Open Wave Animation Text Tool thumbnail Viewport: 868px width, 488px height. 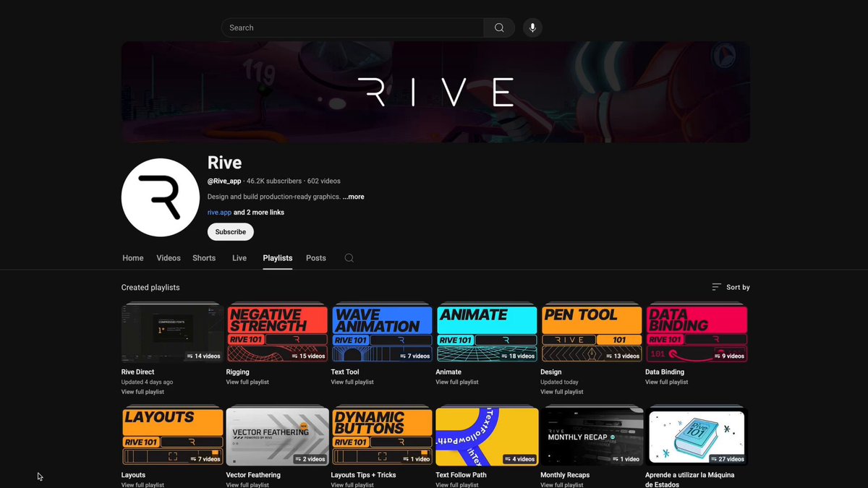pos(382,333)
